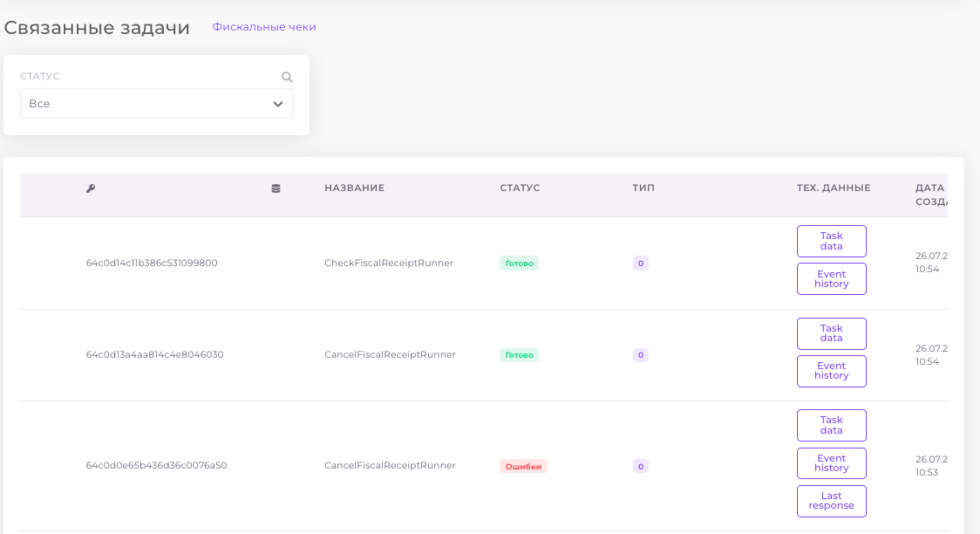Viewport: 980px width, 534px height.
Task: Click task ID 64c0d14c11b386c531099800
Action: tap(151, 263)
